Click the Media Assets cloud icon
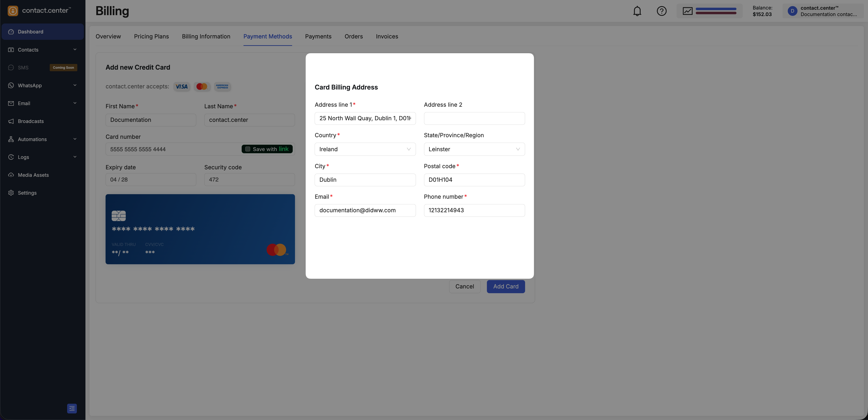The width and height of the screenshot is (868, 420). (11, 175)
